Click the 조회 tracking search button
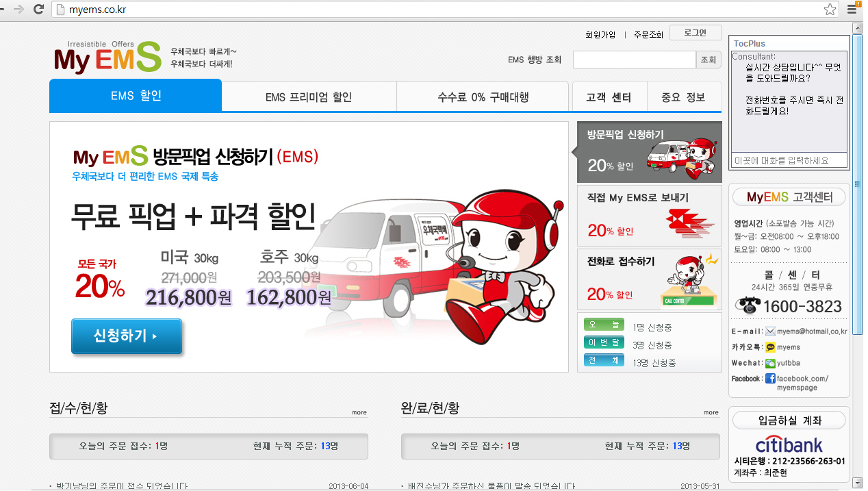The image size is (868, 491). (x=709, y=60)
